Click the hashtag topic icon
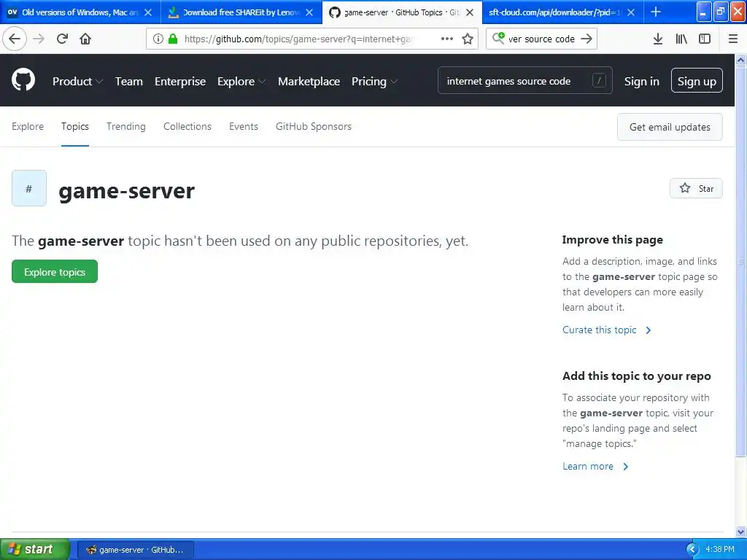 [x=29, y=188]
